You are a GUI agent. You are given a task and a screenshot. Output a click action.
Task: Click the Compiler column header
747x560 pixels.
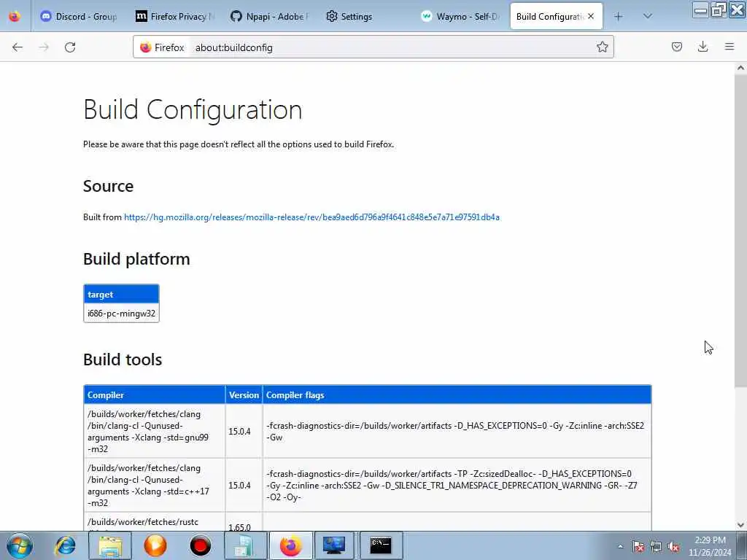155,394
